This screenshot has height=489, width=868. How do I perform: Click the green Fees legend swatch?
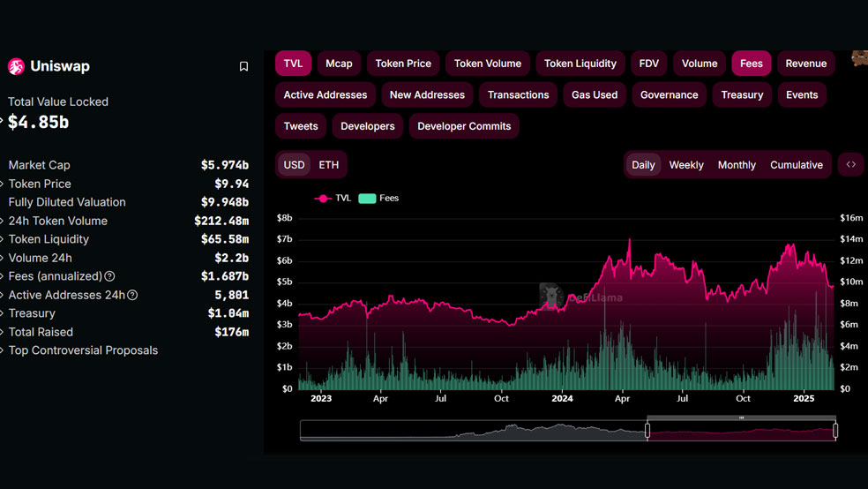(x=367, y=199)
